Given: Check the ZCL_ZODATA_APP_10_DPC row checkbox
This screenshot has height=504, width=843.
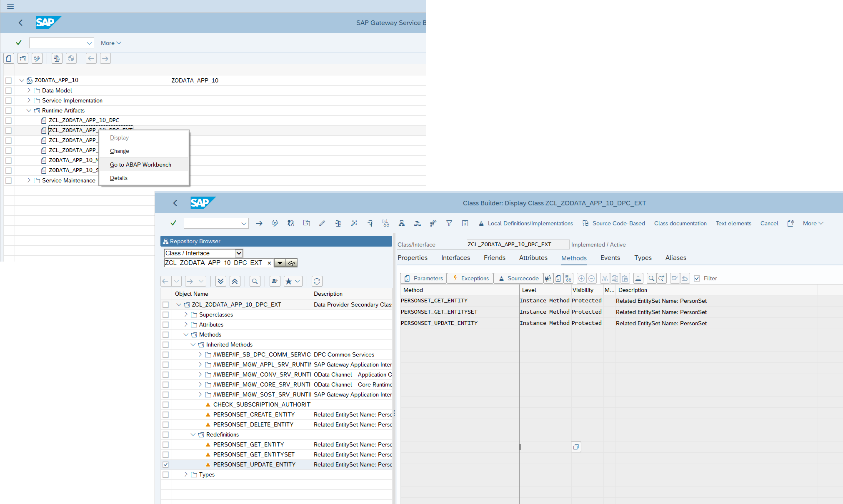Looking at the screenshot, I should (x=8, y=120).
